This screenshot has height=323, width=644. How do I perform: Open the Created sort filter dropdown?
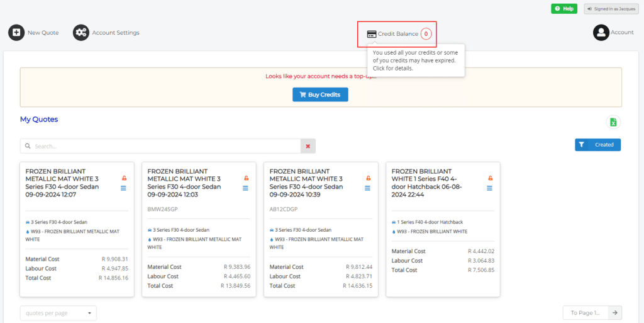(x=597, y=145)
